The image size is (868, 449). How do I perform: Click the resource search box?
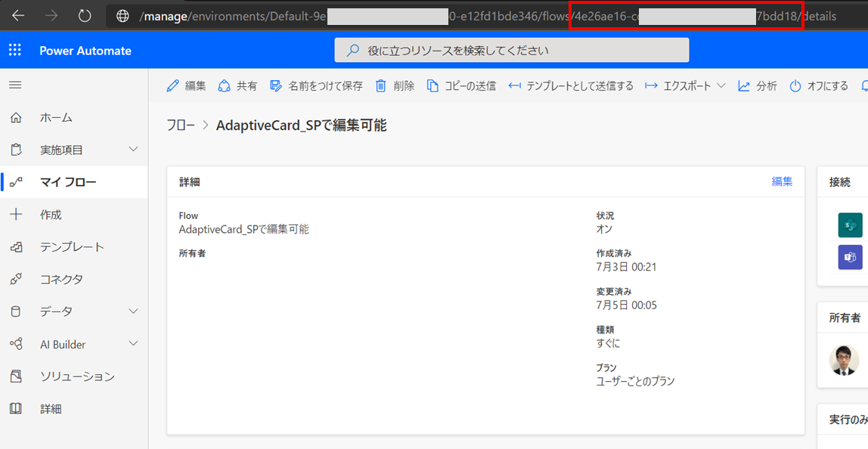click(511, 51)
